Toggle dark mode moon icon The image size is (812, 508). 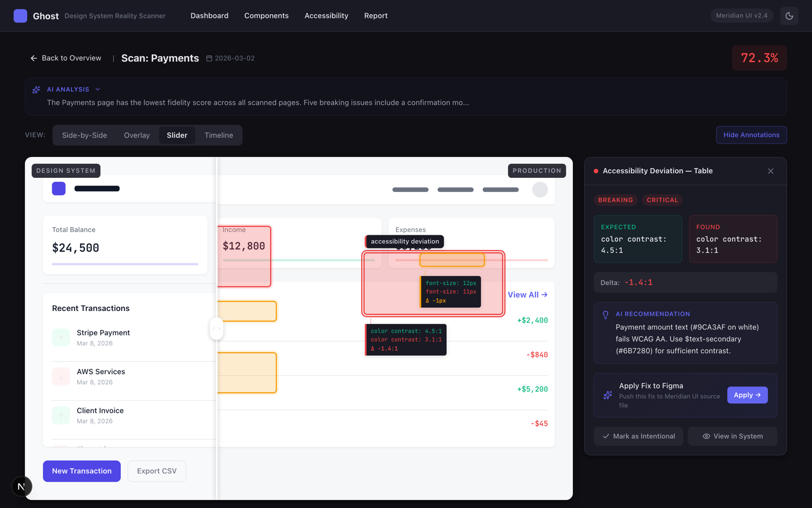[789, 16]
